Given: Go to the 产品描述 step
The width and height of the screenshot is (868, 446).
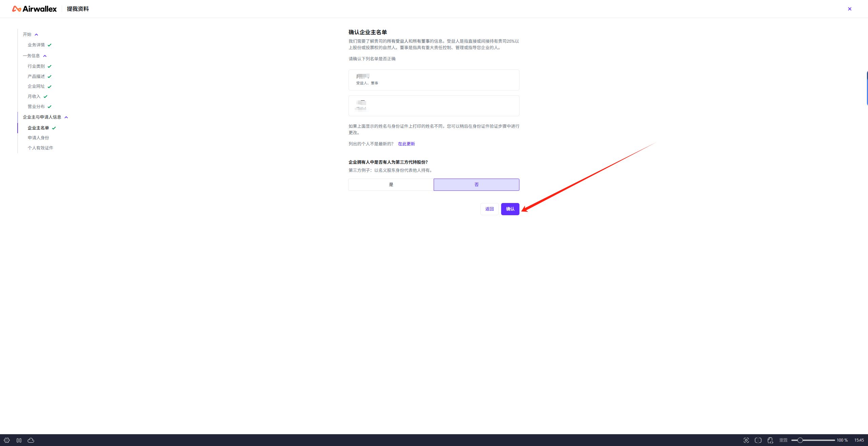Looking at the screenshot, I should pos(36,77).
